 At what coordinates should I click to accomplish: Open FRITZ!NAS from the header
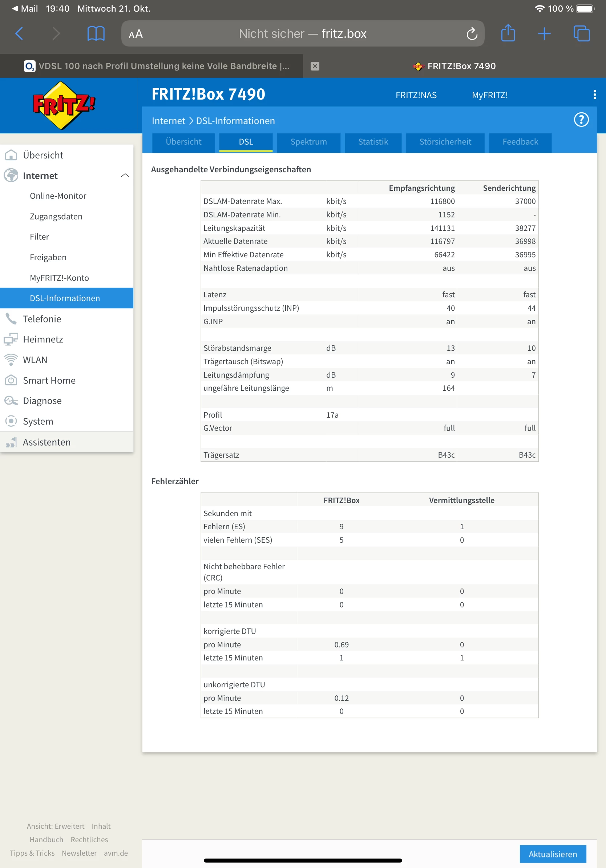click(416, 95)
